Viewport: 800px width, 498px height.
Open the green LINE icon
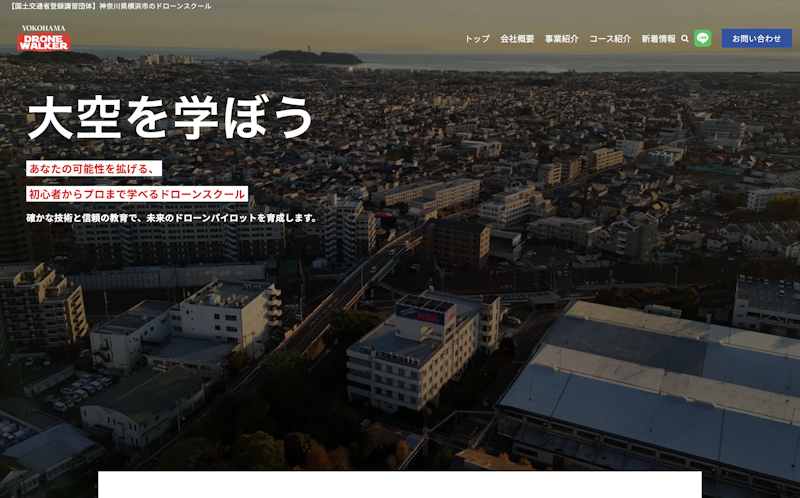[703, 38]
